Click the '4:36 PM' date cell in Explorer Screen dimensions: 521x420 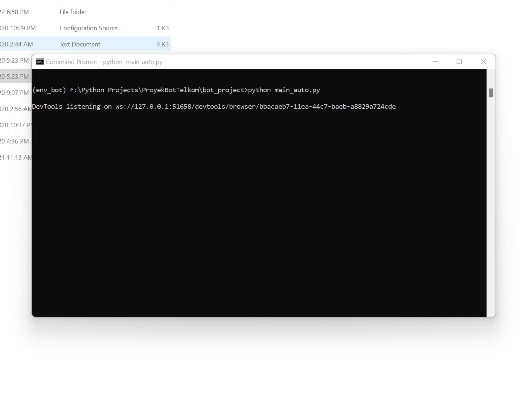(14, 141)
